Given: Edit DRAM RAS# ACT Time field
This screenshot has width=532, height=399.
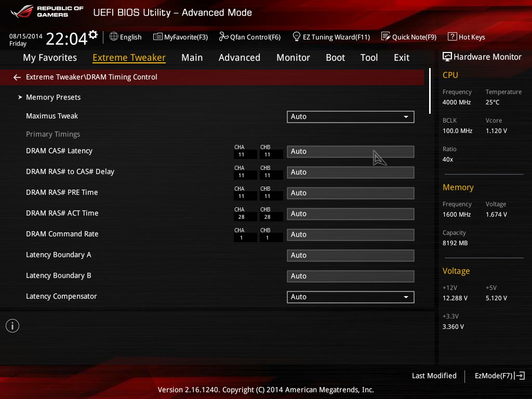Looking at the screenshot, I should [x=351, y=214].
